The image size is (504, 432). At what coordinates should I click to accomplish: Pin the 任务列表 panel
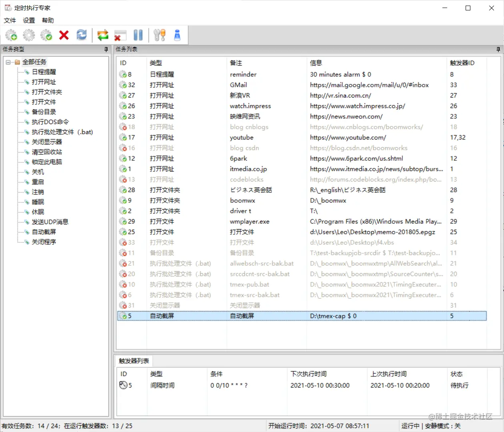[x=498, y=49]
